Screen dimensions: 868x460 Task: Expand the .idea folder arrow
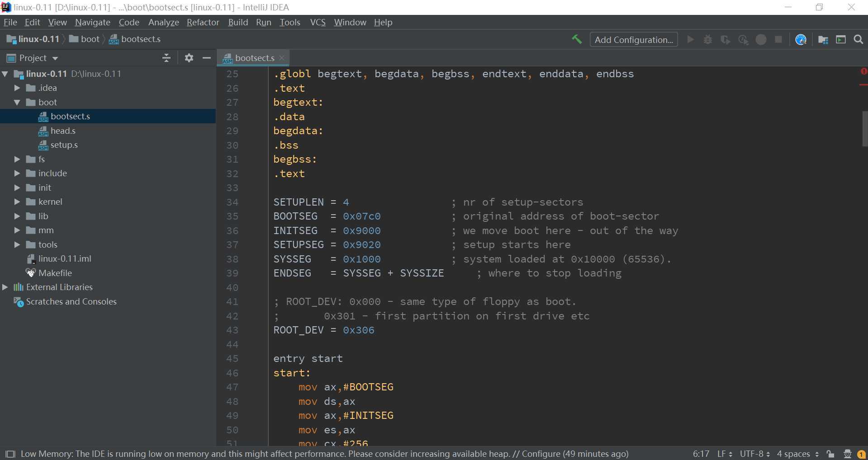(17, 88)
